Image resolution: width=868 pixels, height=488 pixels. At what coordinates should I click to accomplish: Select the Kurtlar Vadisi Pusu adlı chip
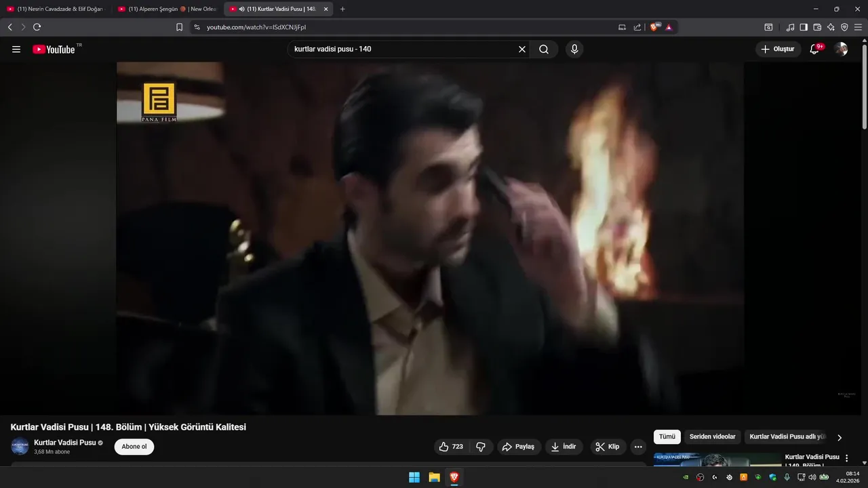787,437
